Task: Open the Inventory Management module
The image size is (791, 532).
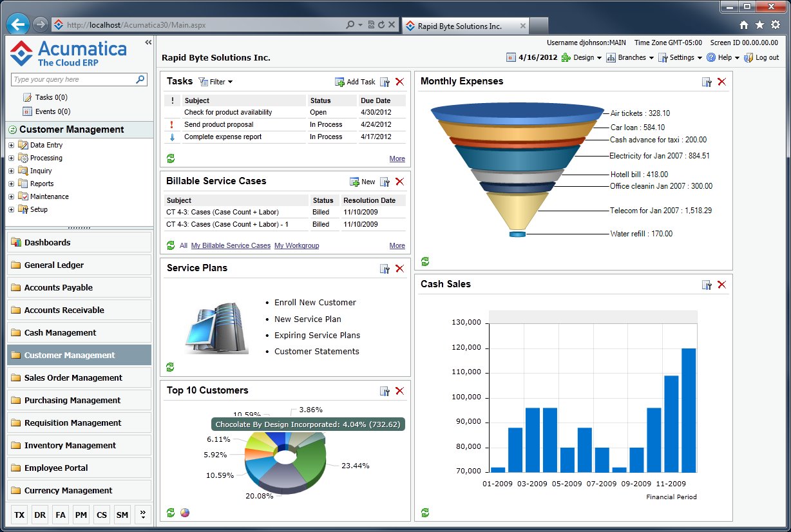Action: click(x=70, y=445)
